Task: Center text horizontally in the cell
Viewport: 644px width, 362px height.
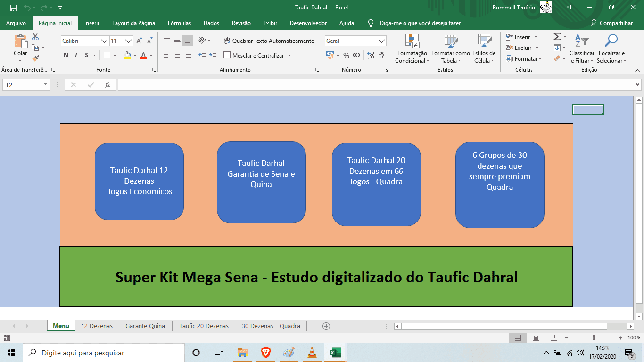Action: (x=177, y=55)
